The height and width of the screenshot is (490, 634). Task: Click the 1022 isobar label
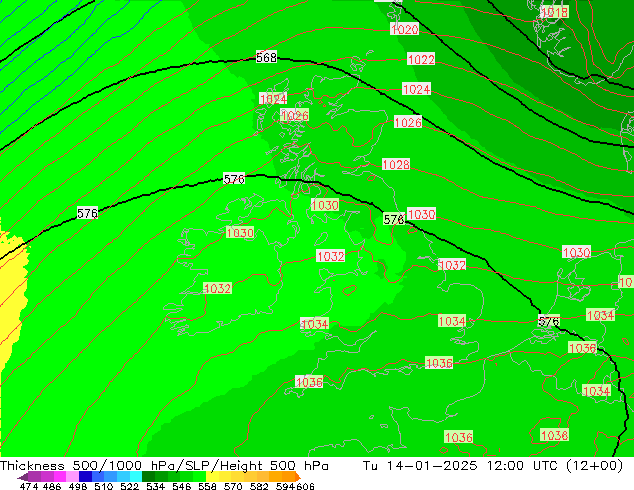pyautogui.click(x=421, y=59)
